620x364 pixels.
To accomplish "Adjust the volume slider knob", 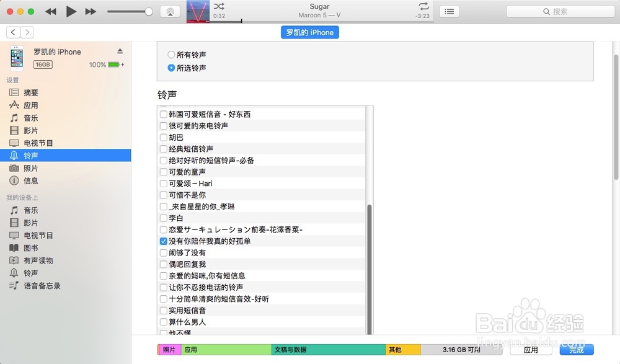I will pos(149,12).
